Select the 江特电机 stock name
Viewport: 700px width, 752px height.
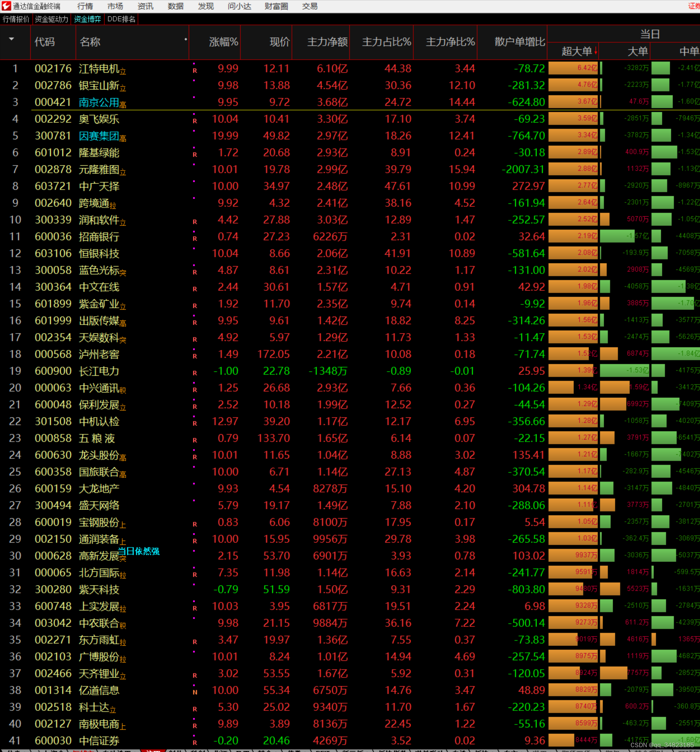pyautogui.click(x=99, y=69)
